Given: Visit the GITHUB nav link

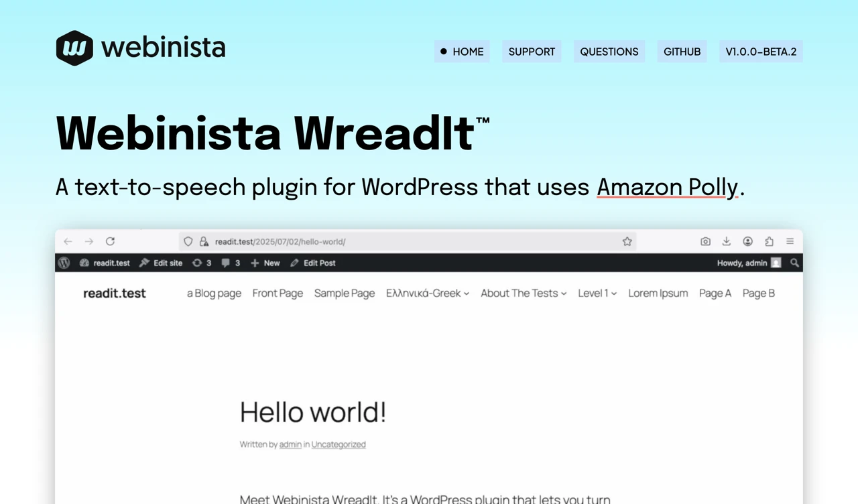Looking at the screenshot, I should [682, 52].
